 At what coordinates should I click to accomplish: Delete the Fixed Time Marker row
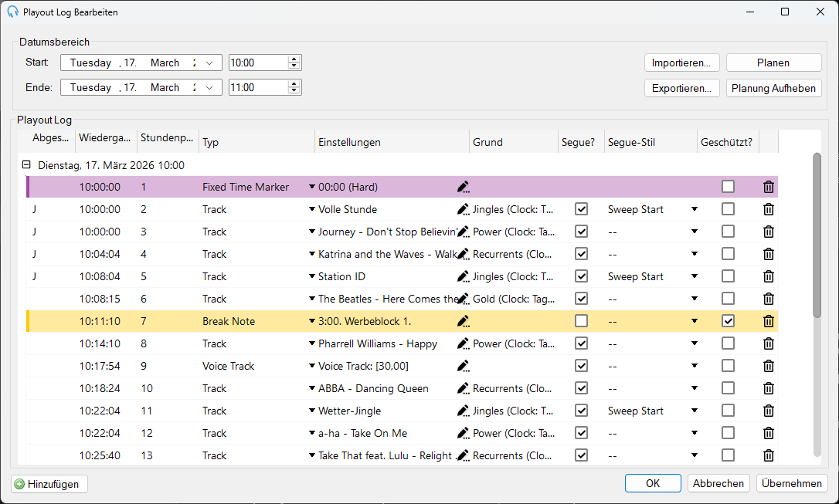point(769,187)
